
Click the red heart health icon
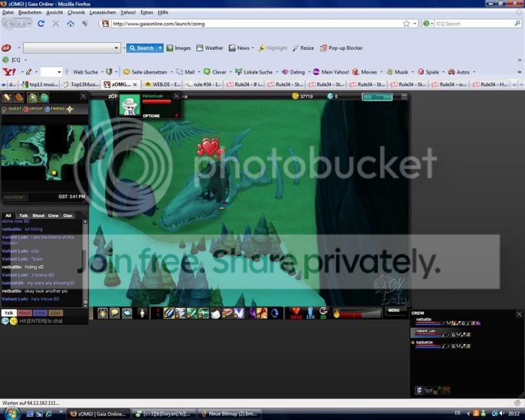tap(295, 313)
